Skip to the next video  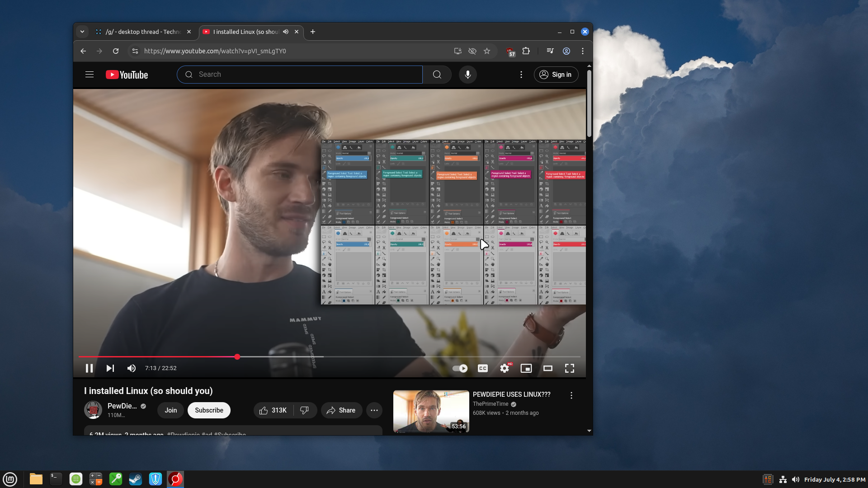110,368
